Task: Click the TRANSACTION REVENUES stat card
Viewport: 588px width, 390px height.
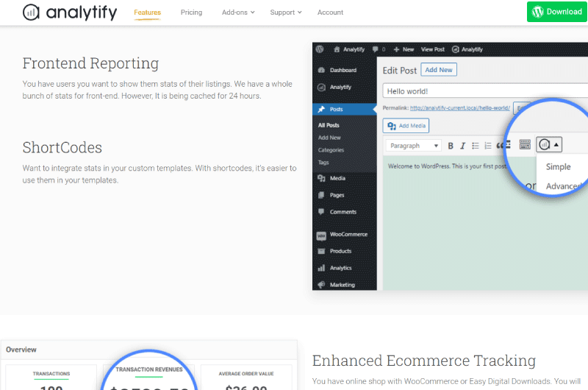Action: coord(149,377)
